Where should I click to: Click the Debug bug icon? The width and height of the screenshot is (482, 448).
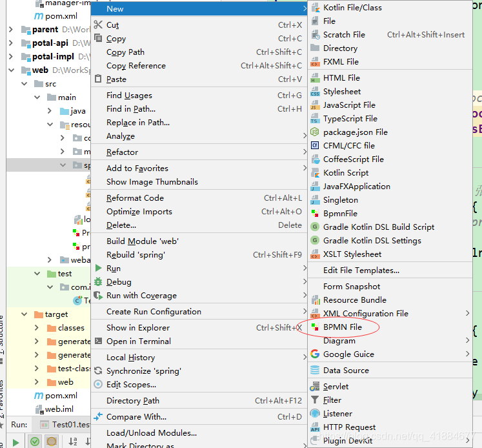98,281
